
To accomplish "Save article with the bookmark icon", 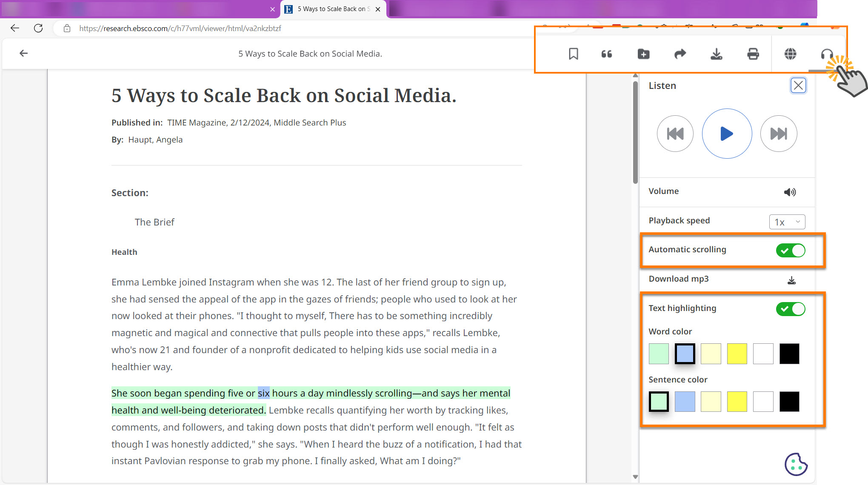I will click(x=573, y=54).
